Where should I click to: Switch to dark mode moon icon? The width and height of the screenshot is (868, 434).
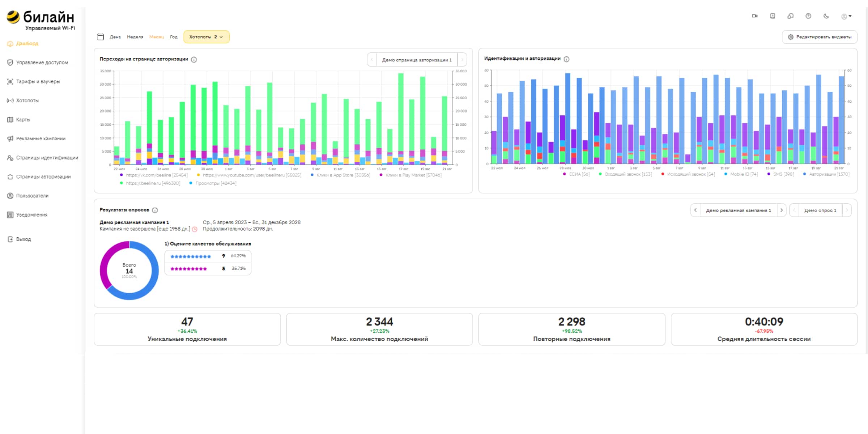pos(826,16)
